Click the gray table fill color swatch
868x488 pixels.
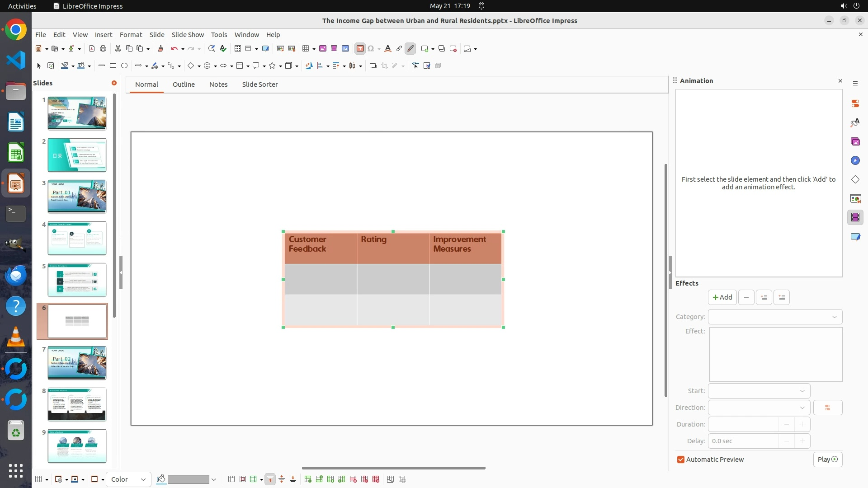(188, 479)
